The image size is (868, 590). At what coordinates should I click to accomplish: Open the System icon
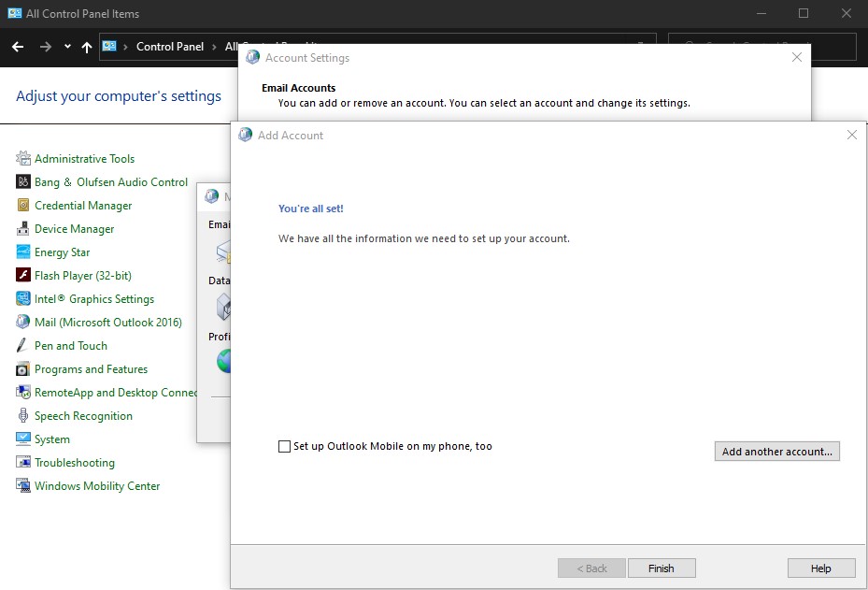[23, 439]
